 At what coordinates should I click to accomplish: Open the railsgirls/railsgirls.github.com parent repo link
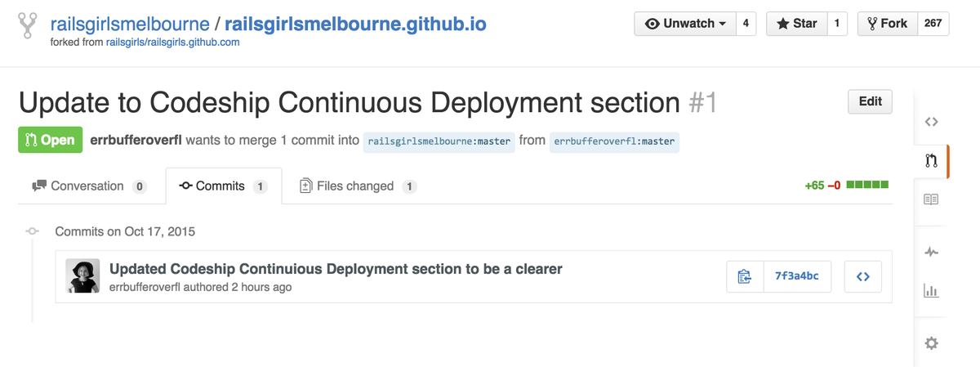coord(173,43)
